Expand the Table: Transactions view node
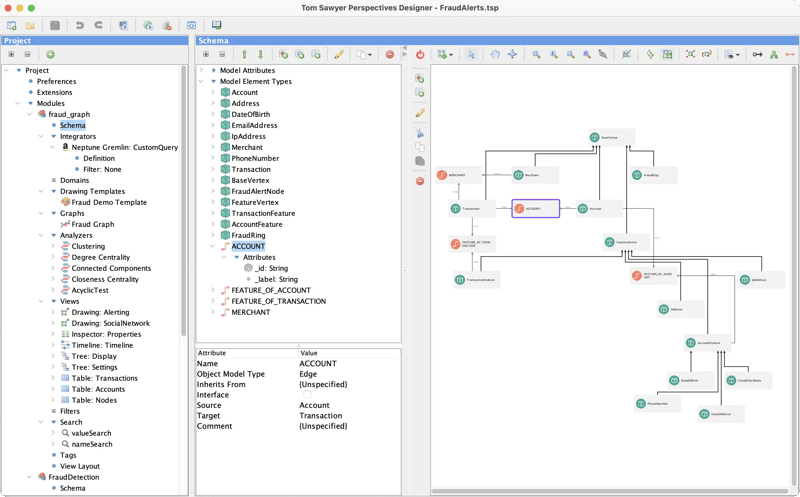The height and width of the screenshot is (497, 800). pyautogui.click(x=53, y=378)
